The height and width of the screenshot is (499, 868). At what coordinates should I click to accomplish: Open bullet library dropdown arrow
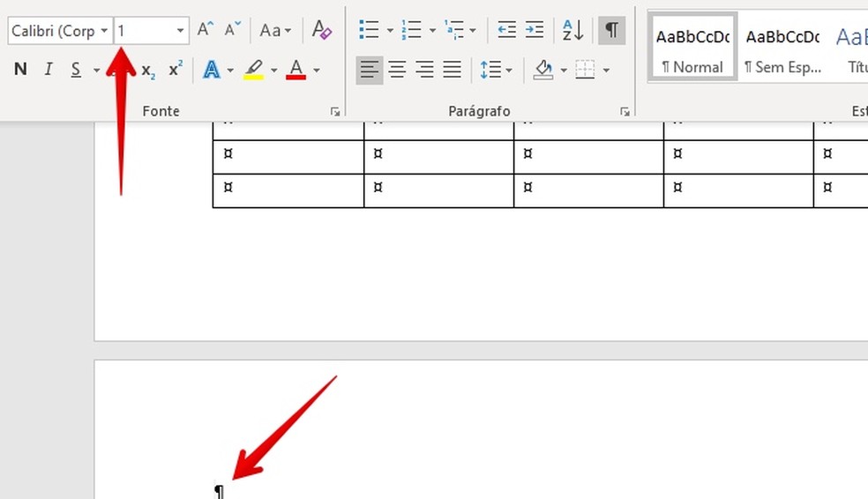390,31
